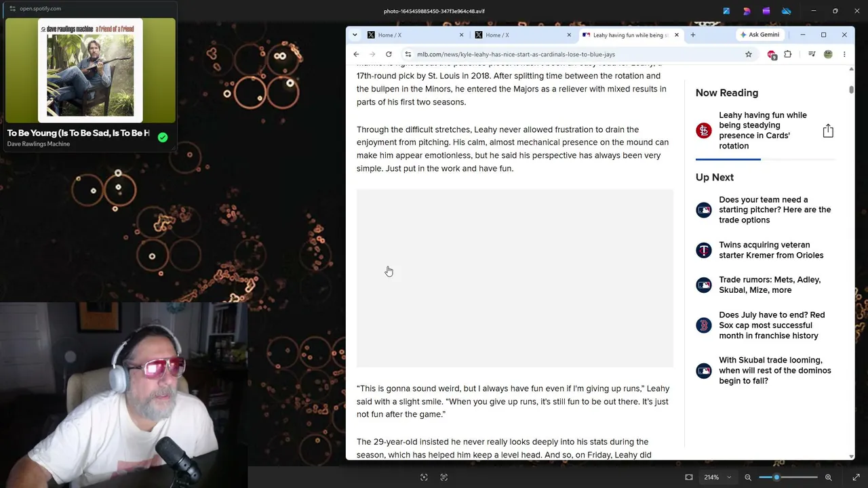The image size is (868, 488).
Task: Click the blank embedded media placeholder in article
Action: (x=515, y=278)
